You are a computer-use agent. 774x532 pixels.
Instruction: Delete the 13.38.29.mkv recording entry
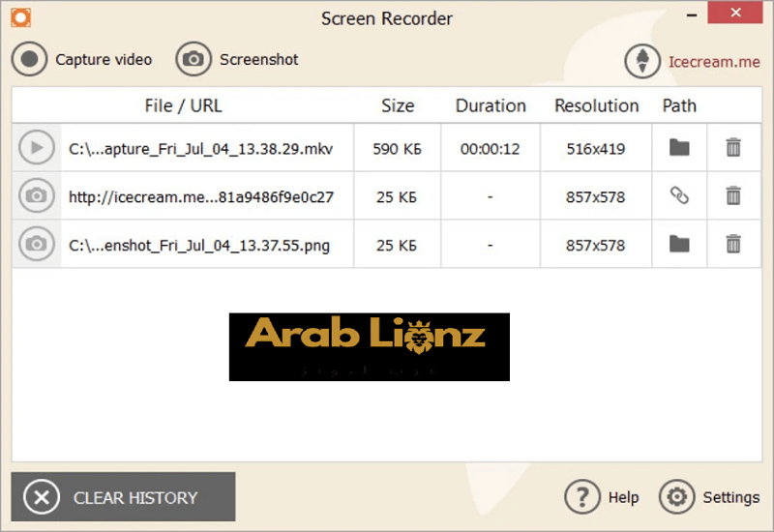(x=733, y=148)
